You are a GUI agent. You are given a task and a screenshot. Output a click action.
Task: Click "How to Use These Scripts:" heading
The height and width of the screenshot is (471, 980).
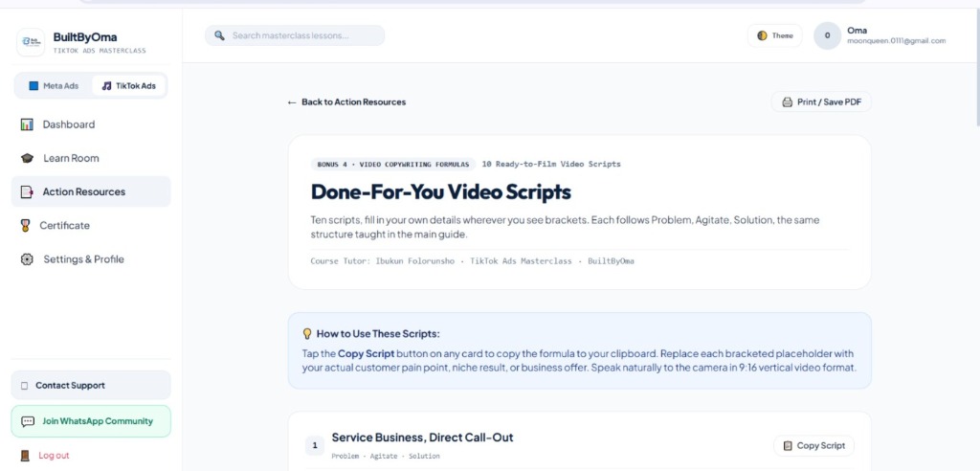click(378, 334)
